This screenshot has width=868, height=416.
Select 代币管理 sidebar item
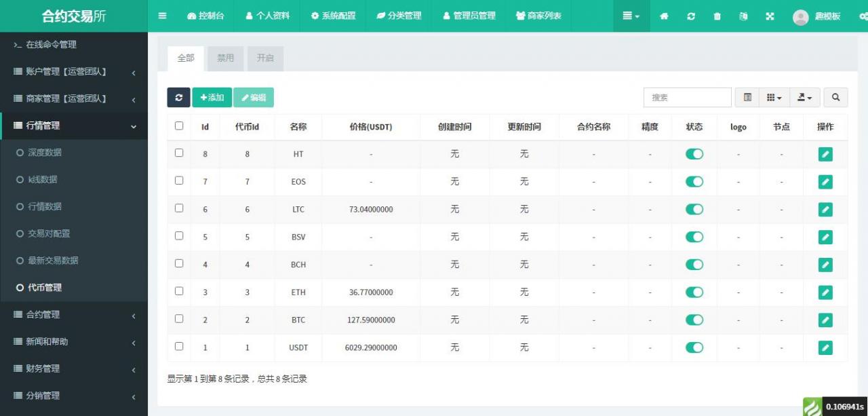click(x=74, y=288)
